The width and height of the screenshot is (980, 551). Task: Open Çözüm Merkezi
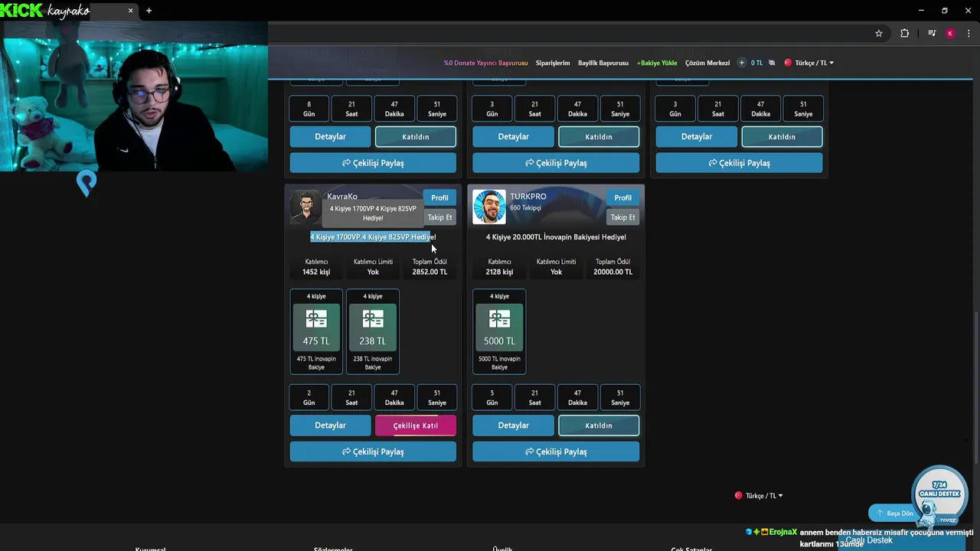point(707,63)
